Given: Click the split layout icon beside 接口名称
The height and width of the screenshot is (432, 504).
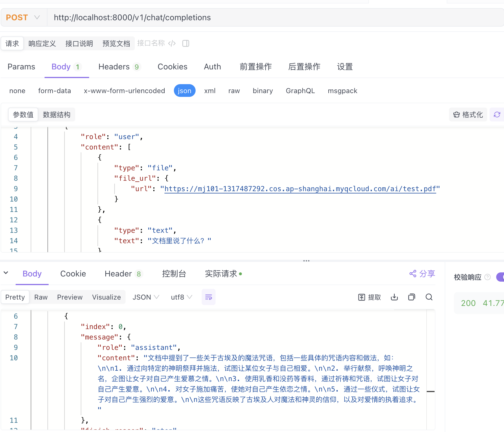Looking at the screenshot, I should click(x=185, y=43).
